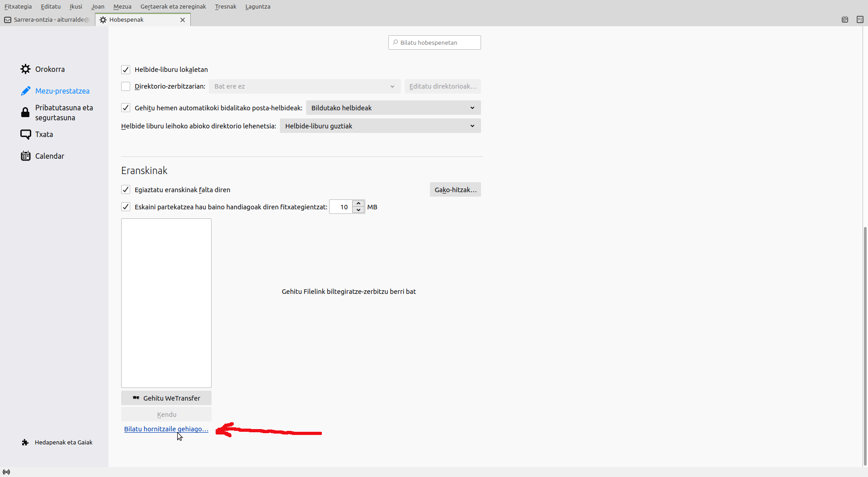This screenshot has height=477, width=868.
Task: Open the Bildutako helbideak dropdown
Action: pyautogui.click(x=393, y=108)
